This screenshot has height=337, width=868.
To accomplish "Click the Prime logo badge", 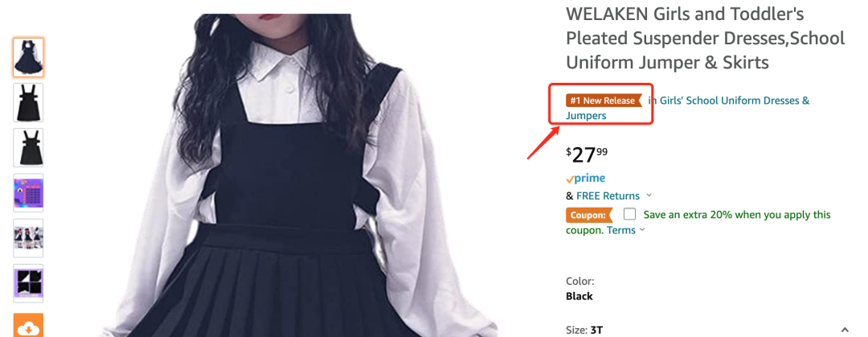I will (x=586, y=179).
